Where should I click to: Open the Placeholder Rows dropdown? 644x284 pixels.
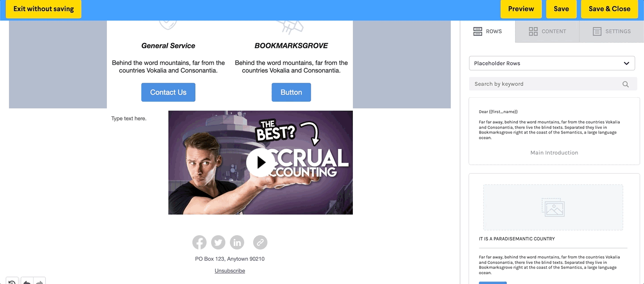click(552, 63)
